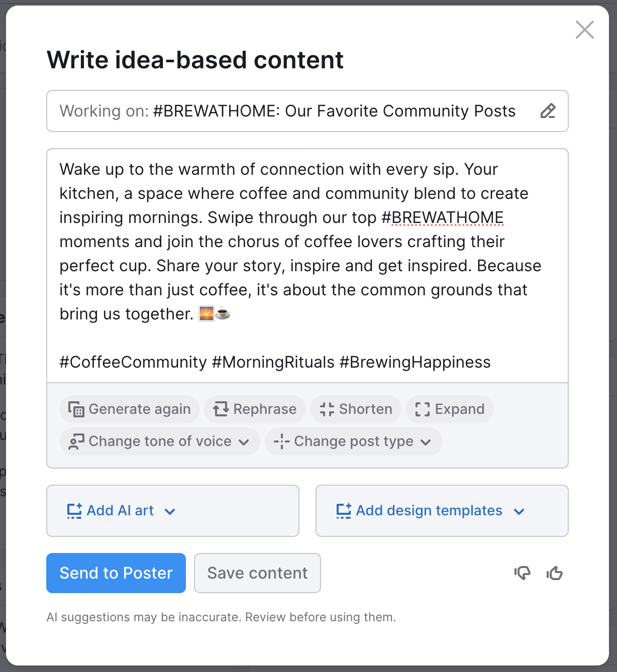Click the Expand brackets icon
This screenshot has height=672, width=617.
(423, 409)
